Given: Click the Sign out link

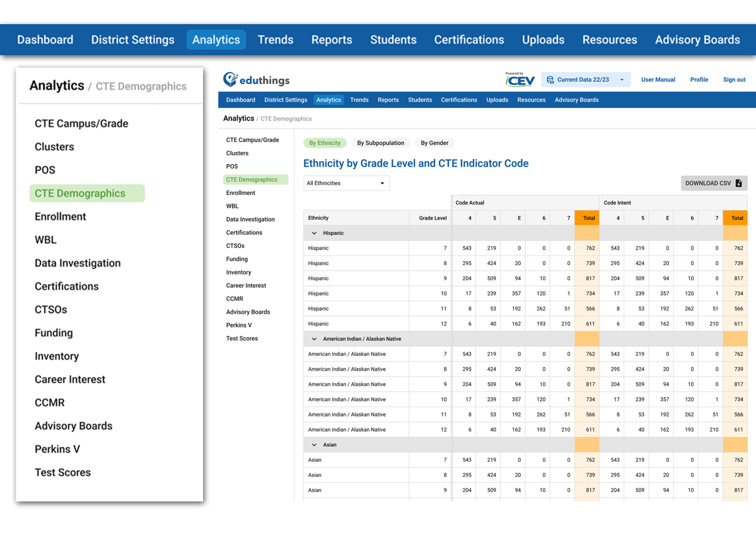Looking at the screenshot, I should pyautogui.click(x=734, y=80).
